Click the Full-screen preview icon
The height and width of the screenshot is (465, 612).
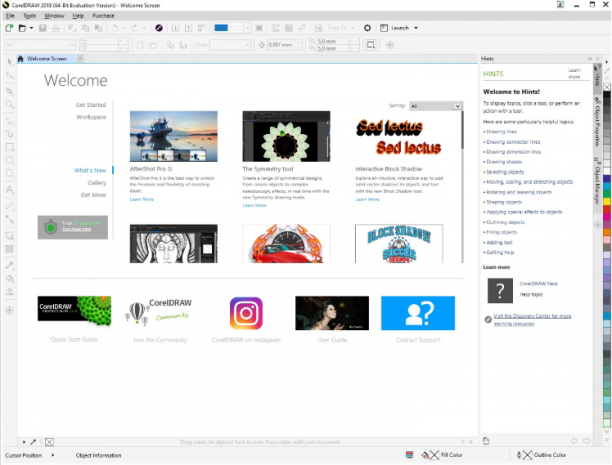[x=259, y=28]
